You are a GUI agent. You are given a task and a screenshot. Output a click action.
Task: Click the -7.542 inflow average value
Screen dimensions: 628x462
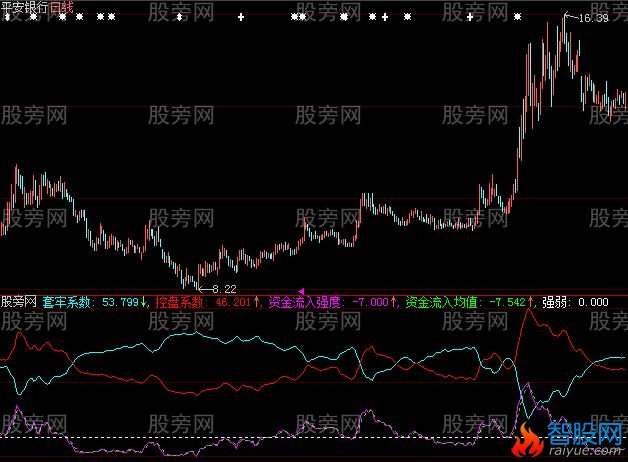pyautogui.click(x=507, y=302)
